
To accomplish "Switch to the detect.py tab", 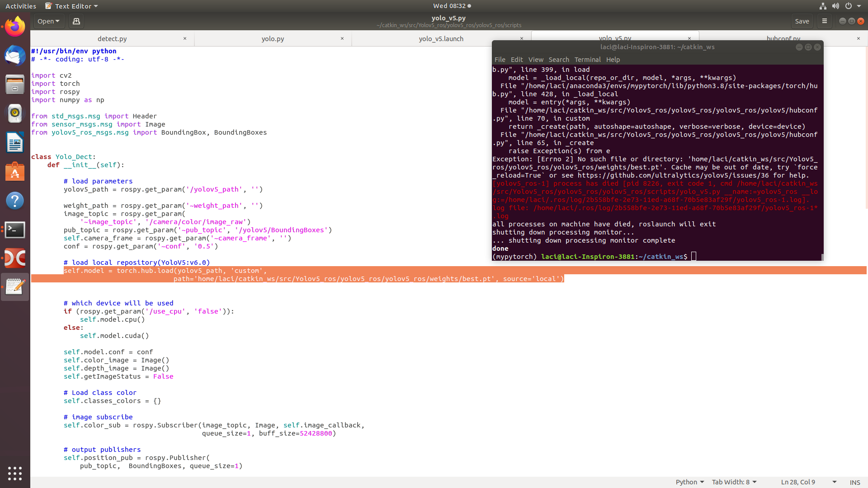I will click(112, 39).
